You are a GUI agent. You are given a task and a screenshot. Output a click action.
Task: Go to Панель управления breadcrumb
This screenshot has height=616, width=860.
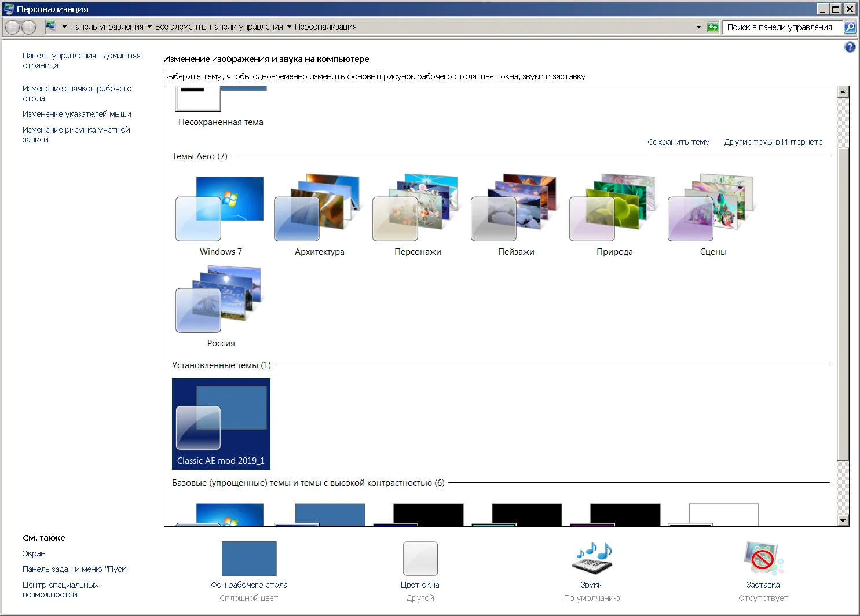(107, 27)
